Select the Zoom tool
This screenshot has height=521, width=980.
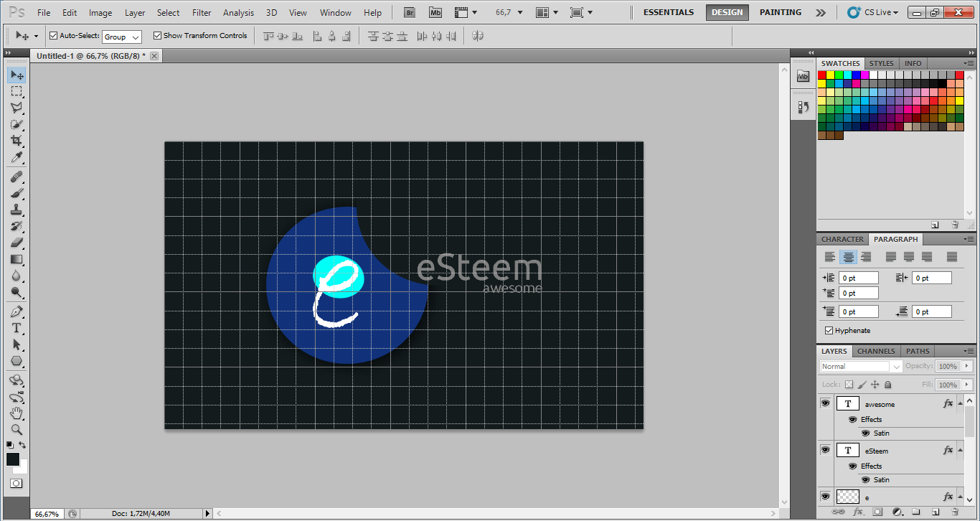tap(17, 430)
